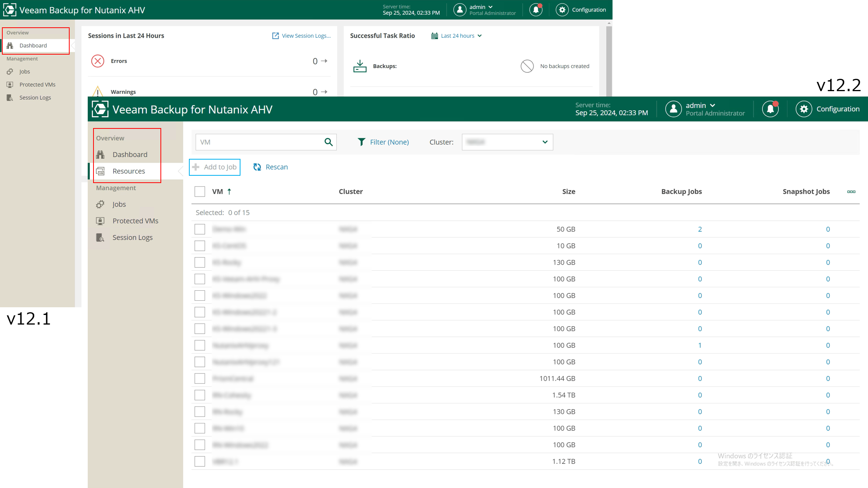Click the 1011.44 GB size cell

[557, 378]
